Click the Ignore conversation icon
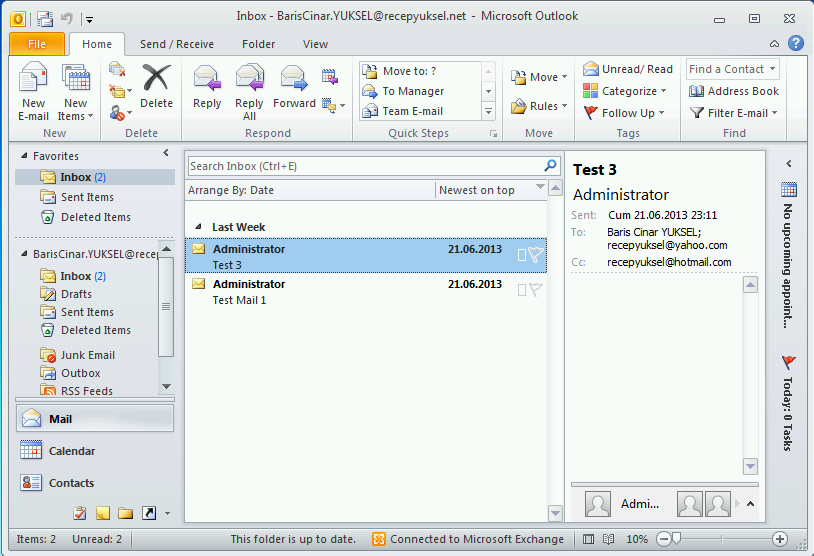The image size is (814, 556). pos(117,69)
